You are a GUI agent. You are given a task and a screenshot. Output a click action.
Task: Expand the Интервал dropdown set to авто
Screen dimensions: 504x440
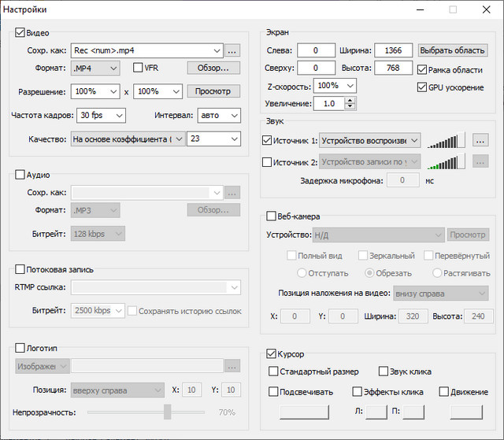219,115
